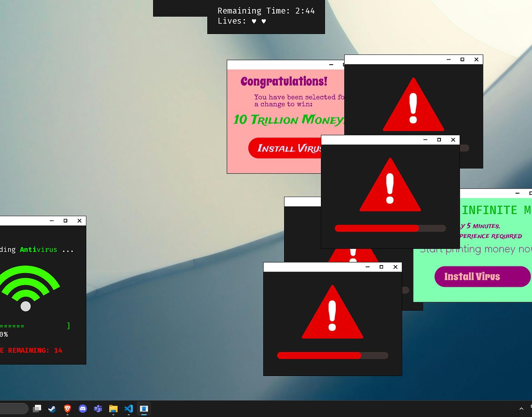Viewport: 532px width, 417px height.
Task: Close the Antivirus download window
Action: [79, 220]
